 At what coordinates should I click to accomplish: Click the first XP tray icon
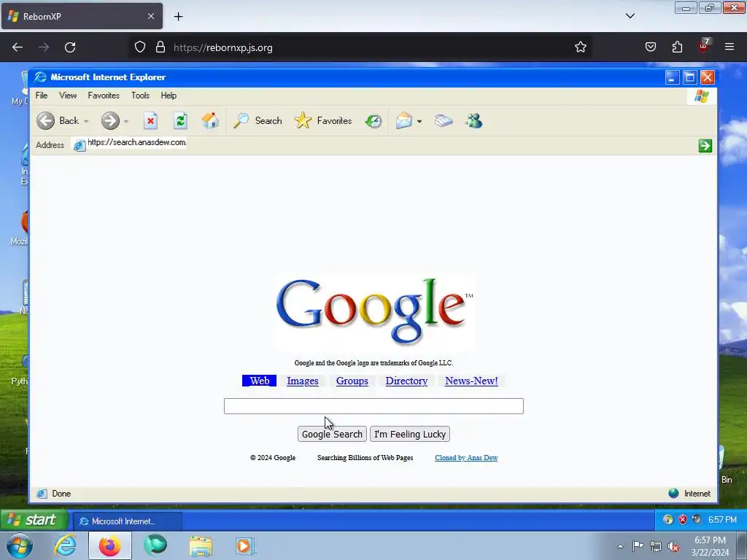[x=668, y=519]
